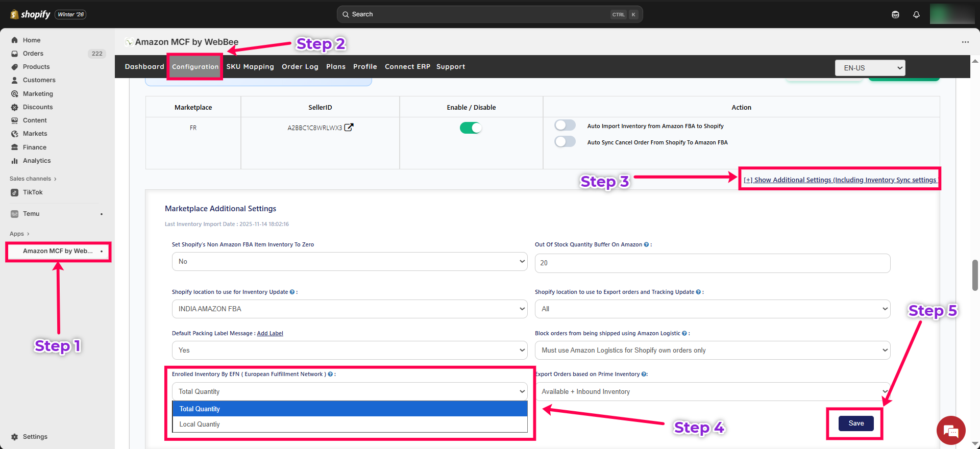The height and width of the screenshot is (449, 980).
Task: Open the three-dots more actions menu
Action: (x=965, y=42)
